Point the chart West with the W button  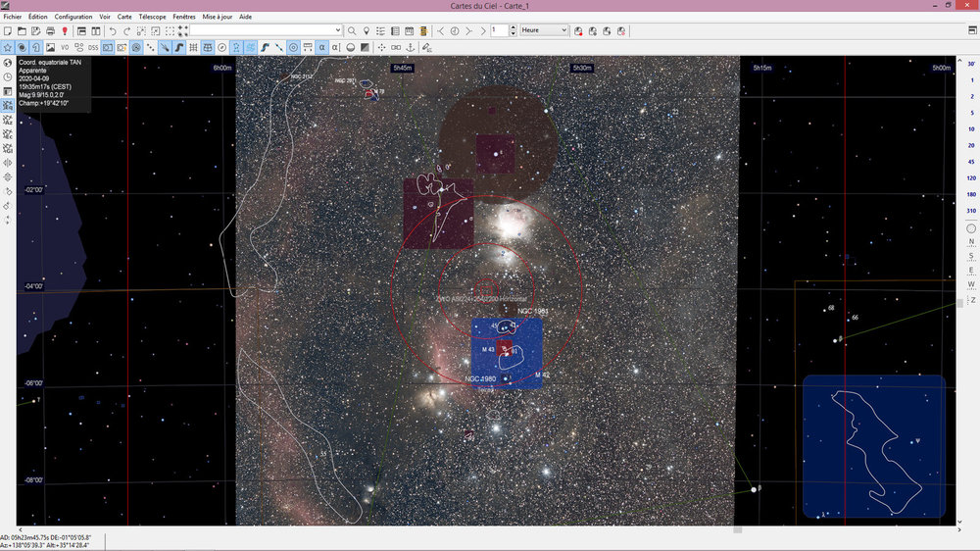click(971, 284)
